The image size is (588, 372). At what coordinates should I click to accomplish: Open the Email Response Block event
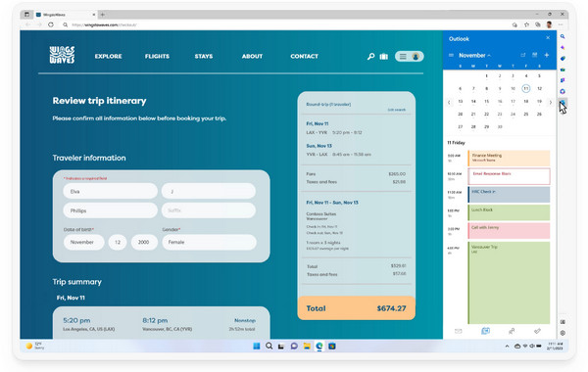click(509, 176)
